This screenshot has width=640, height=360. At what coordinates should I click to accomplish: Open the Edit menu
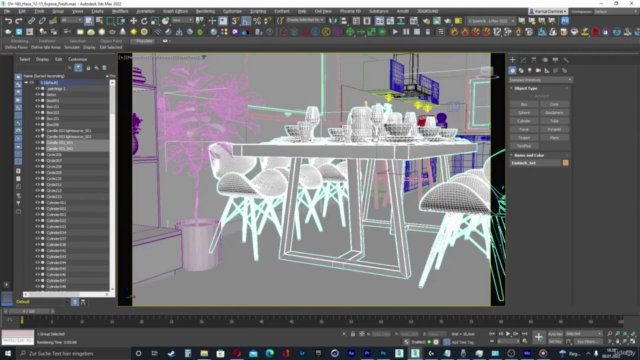tap(22, 11)
